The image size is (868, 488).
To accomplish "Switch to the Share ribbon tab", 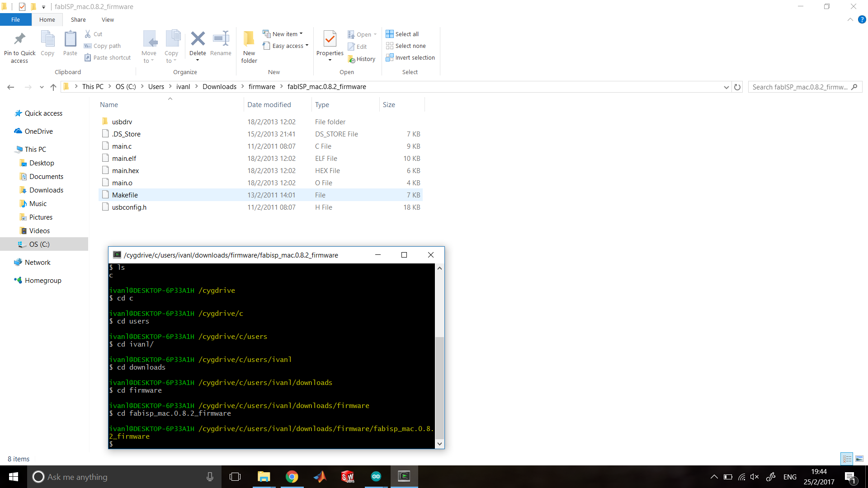I will tap(78, 19).
